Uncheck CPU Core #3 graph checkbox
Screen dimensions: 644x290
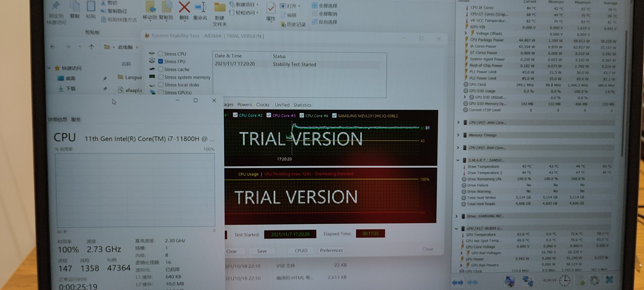click(268, 115)
